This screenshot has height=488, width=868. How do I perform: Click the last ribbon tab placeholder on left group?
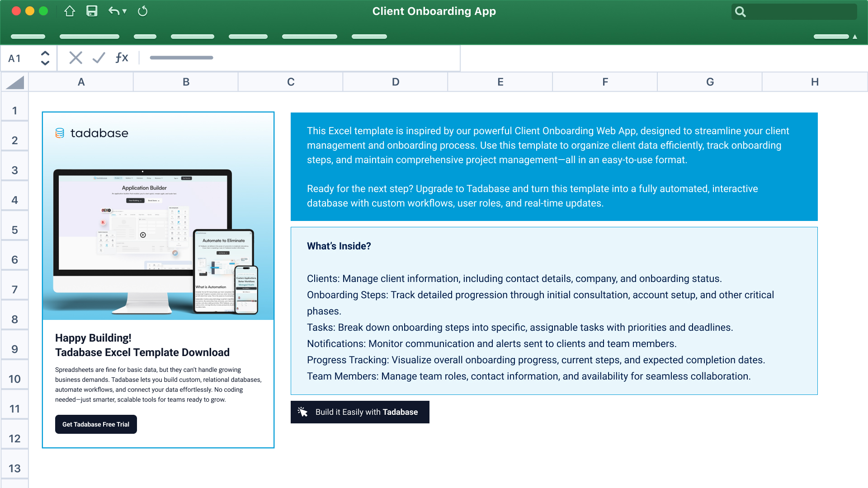pos(369,37)
